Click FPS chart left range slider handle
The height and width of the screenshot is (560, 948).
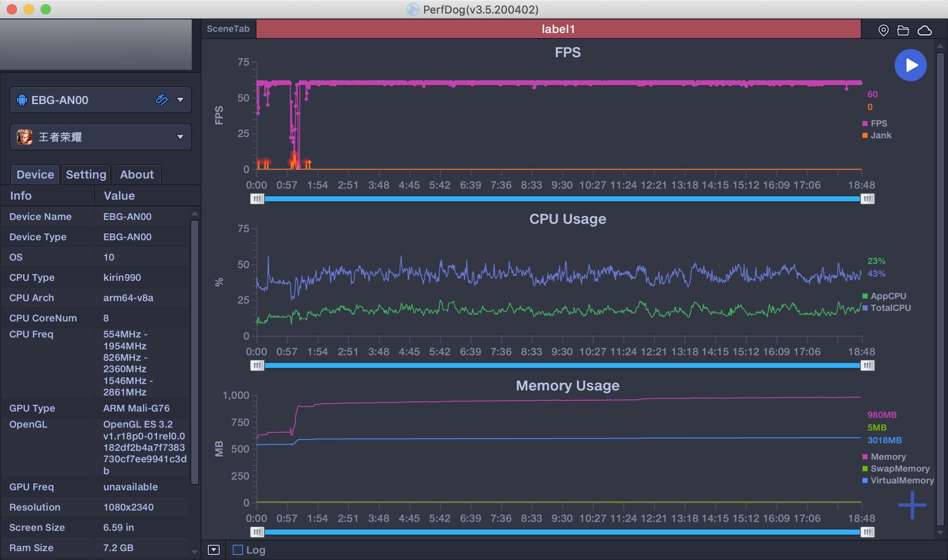click(257, 199)
